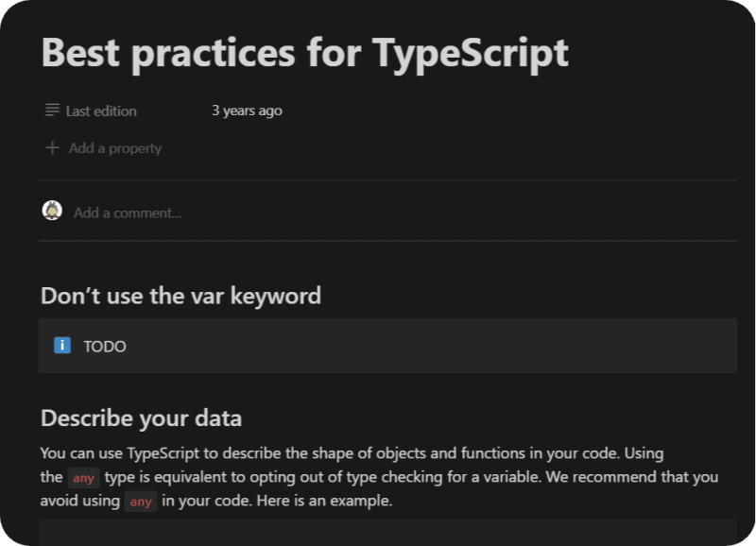Click the plus icon beside Add a property
The height and width of the screenshot is (546, 756).
click(52, 147)
